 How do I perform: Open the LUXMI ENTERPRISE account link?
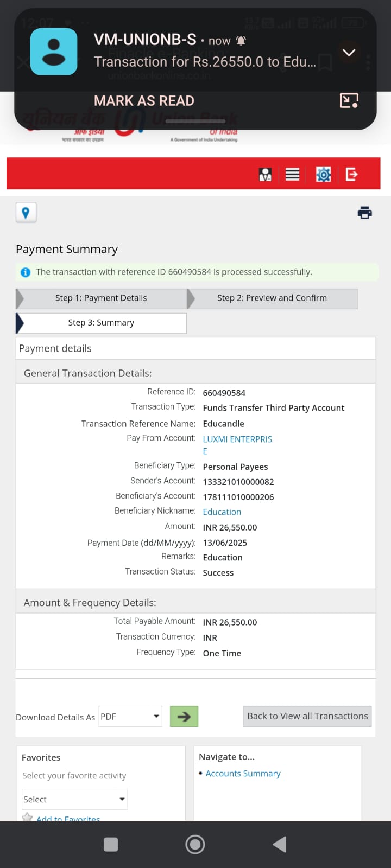pos(237,439)
